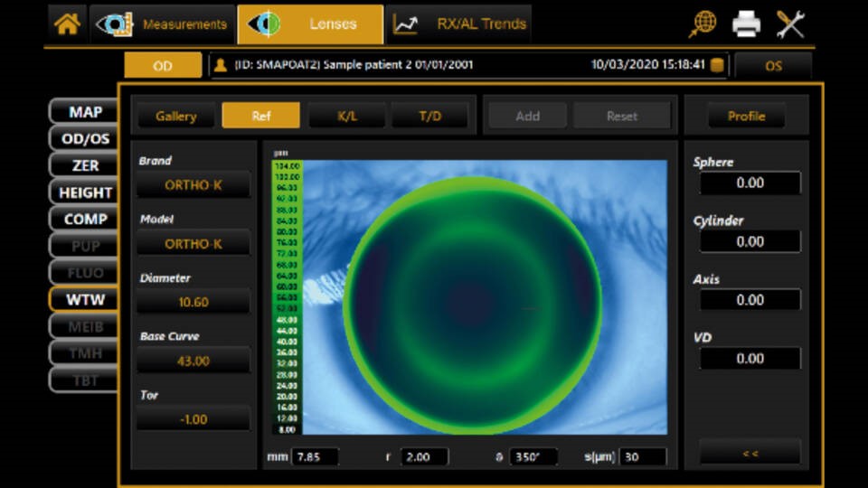868x488 pixels.
Task: Open the Model ORTHO-K selector
Action: pos(193,244)
